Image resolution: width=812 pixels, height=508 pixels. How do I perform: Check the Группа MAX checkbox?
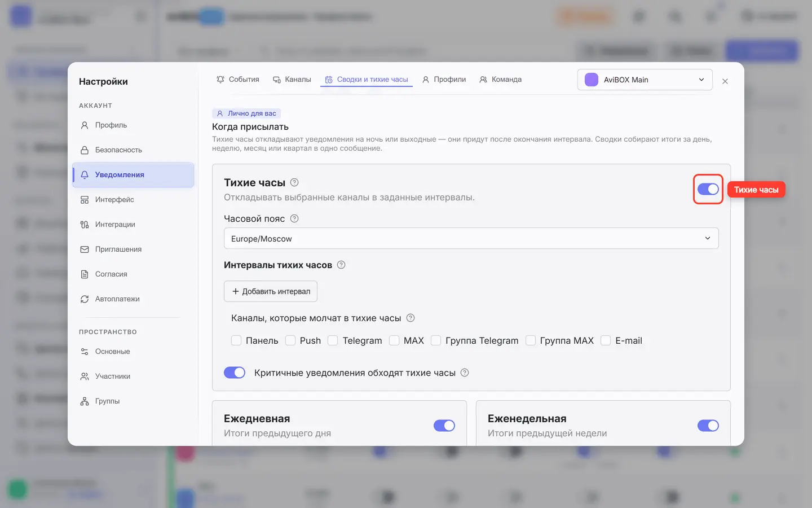point(531,340)
